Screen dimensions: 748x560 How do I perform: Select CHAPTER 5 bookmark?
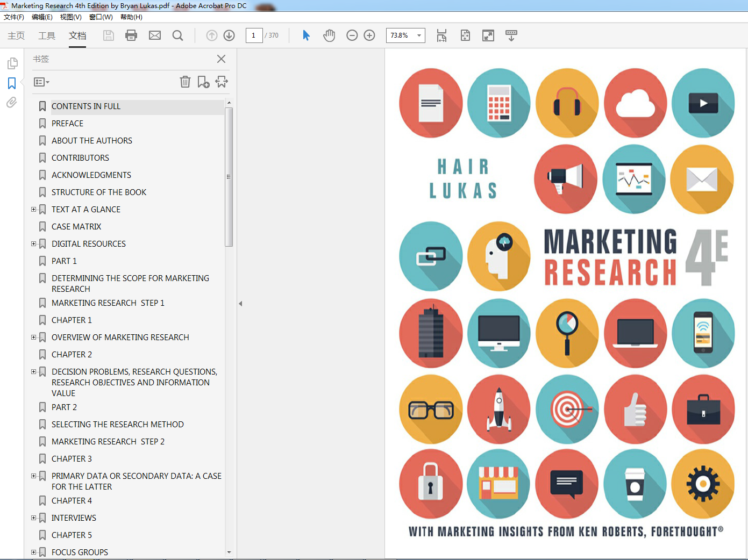click(x=72, y=535)
